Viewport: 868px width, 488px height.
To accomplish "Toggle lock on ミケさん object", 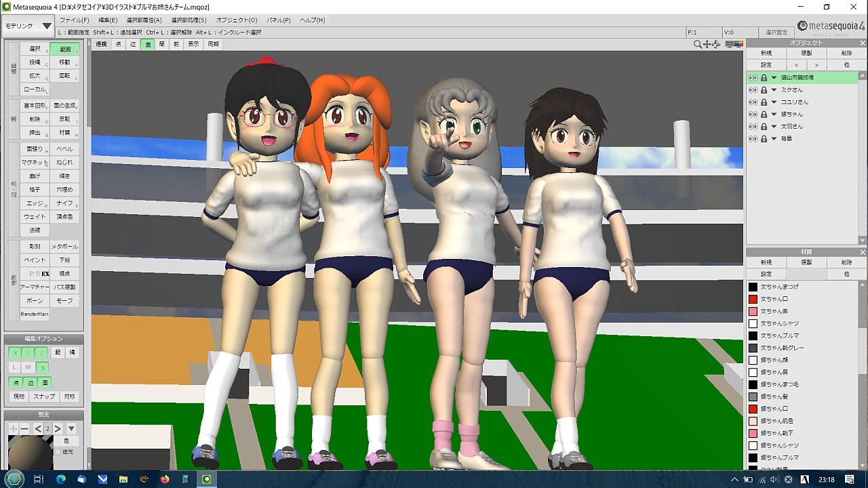I will click(x=764, y=90).
